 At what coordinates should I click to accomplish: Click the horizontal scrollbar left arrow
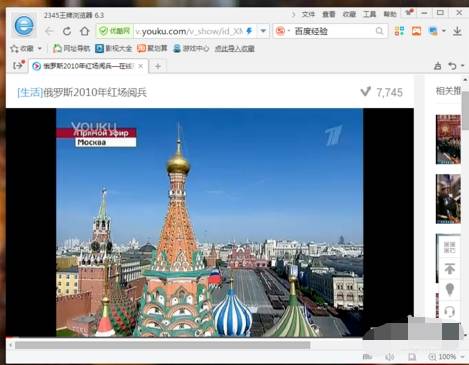coord(11,345)
